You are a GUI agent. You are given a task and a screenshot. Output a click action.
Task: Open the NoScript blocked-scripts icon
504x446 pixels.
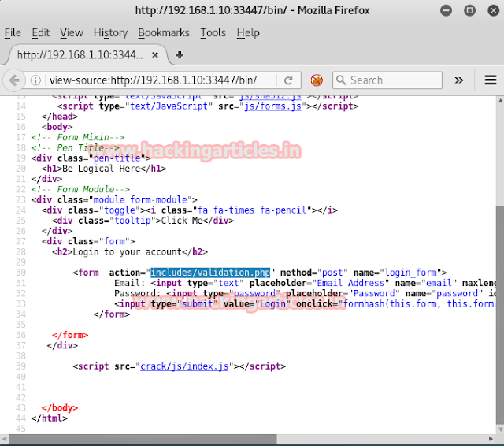click(x=317, y=80)
